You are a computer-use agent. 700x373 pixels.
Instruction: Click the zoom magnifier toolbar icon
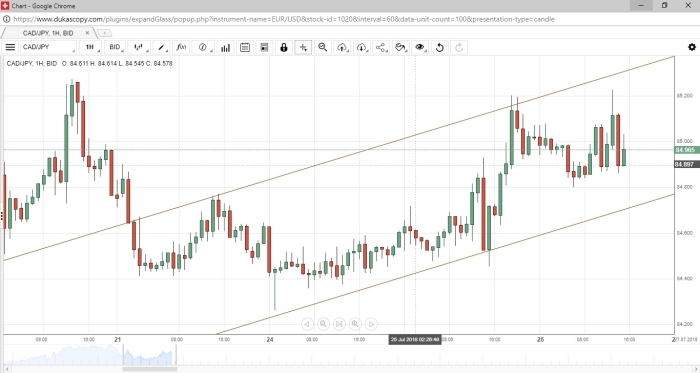point(322,47)
